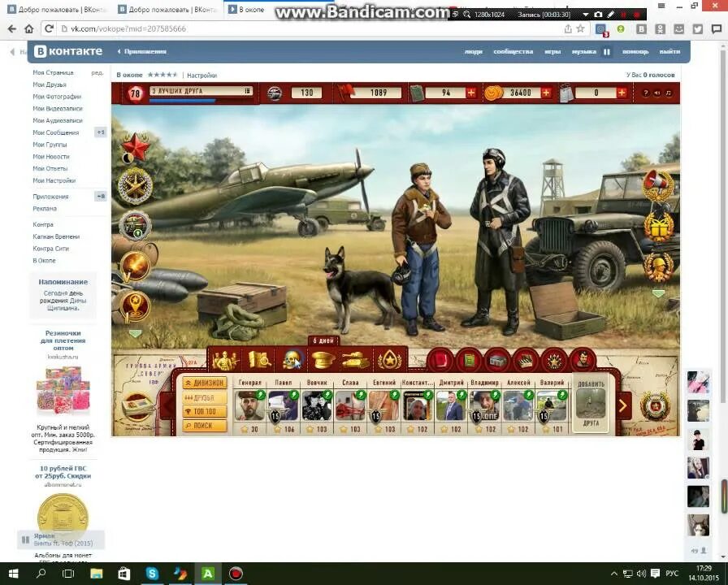The width and height of the screenshot is (728, 585).
Task: Open the red star badge emblem
Action: click(655, 407)
